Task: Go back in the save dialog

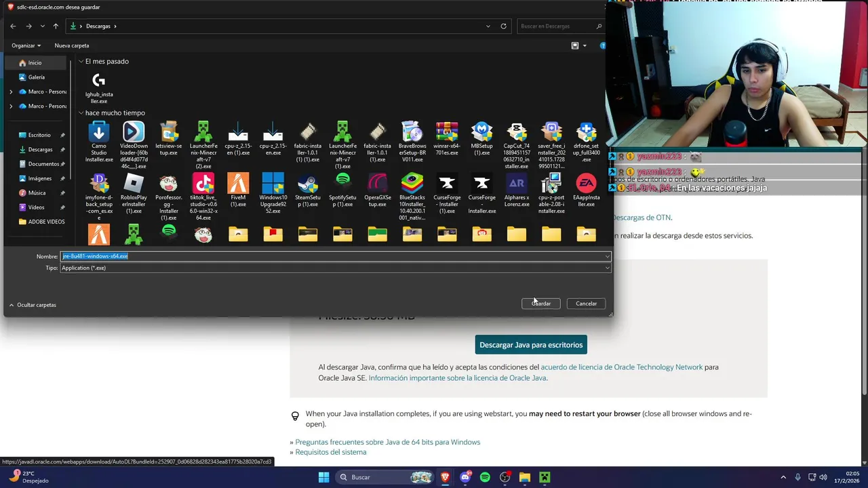Action: pyautogui.click(x=13, y=26)
